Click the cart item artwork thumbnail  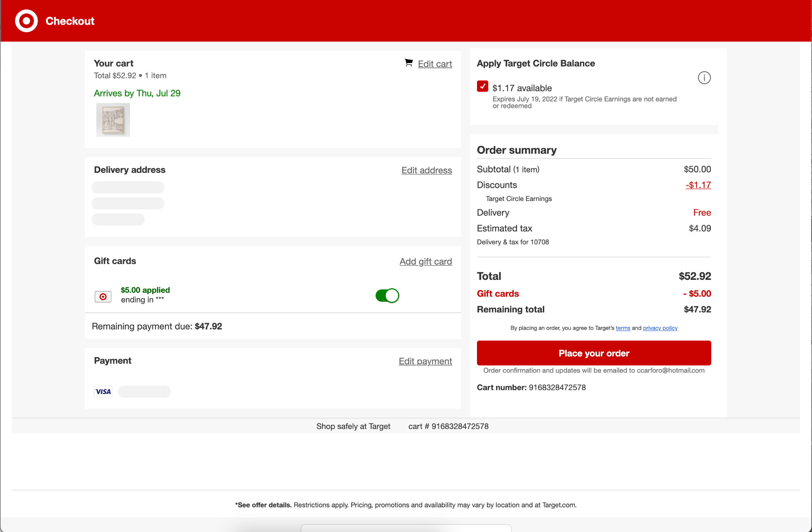(113, 120)
